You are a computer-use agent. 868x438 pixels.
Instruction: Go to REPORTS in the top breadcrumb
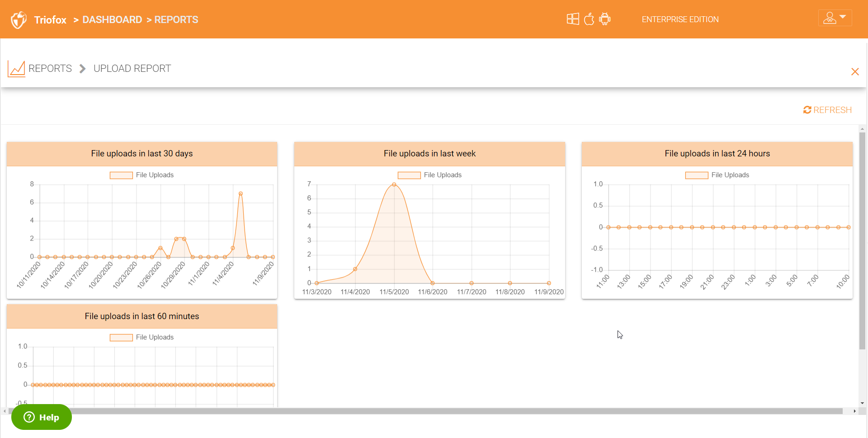(176, 19)
